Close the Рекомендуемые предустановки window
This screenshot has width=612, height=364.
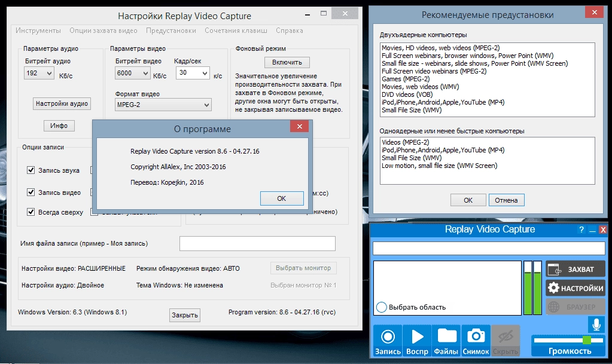click(x=595, y=13)
